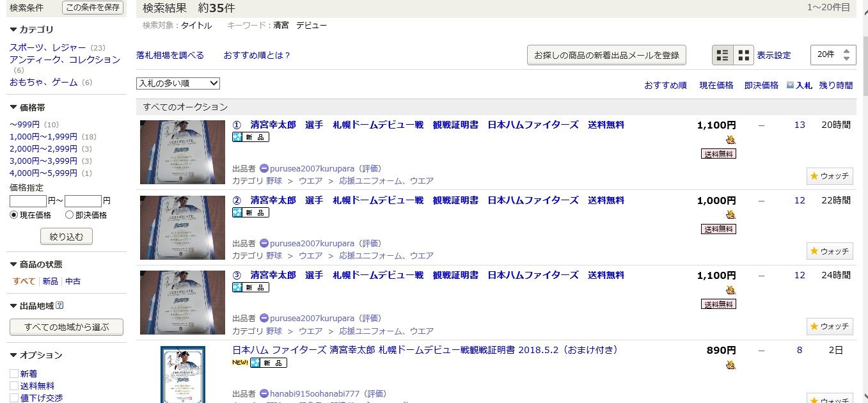Image resolution: width=868 pixels, height=403 pixels.
Task: Check the 送料無料 option checkbox
Action: pos(13,386)
